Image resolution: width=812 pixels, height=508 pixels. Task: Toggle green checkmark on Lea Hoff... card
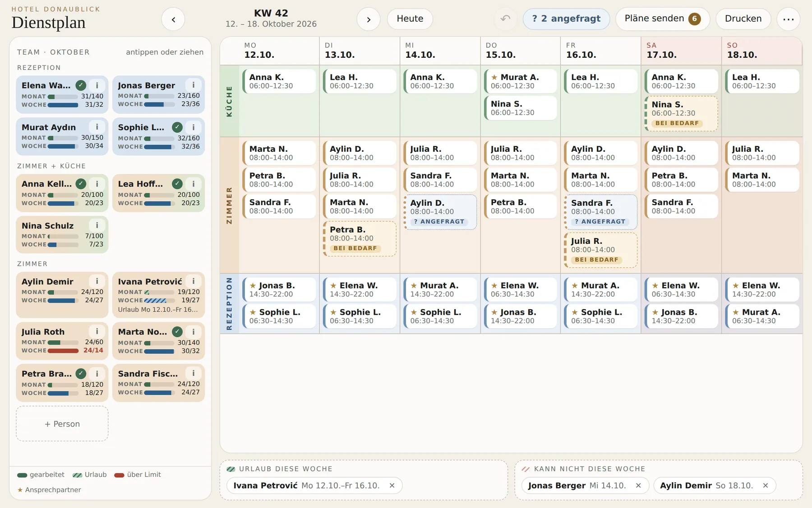click(x=177, y=184)
